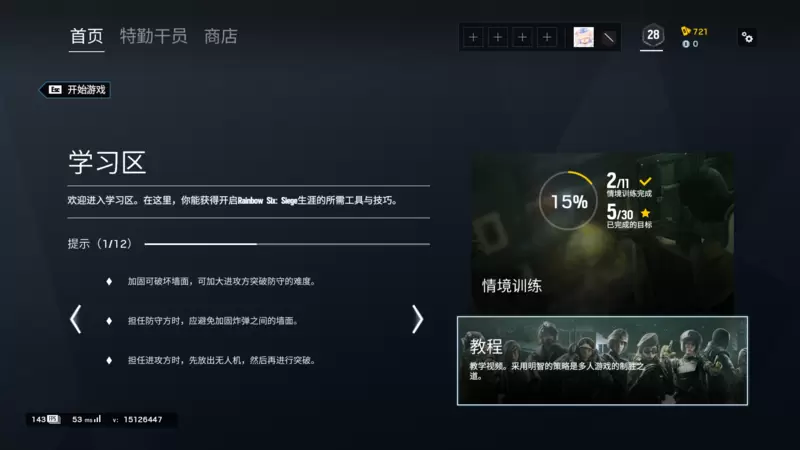This screenshot has height=450, width=800.
Task: Click the 开始游戏 back button
Action: 76,90
